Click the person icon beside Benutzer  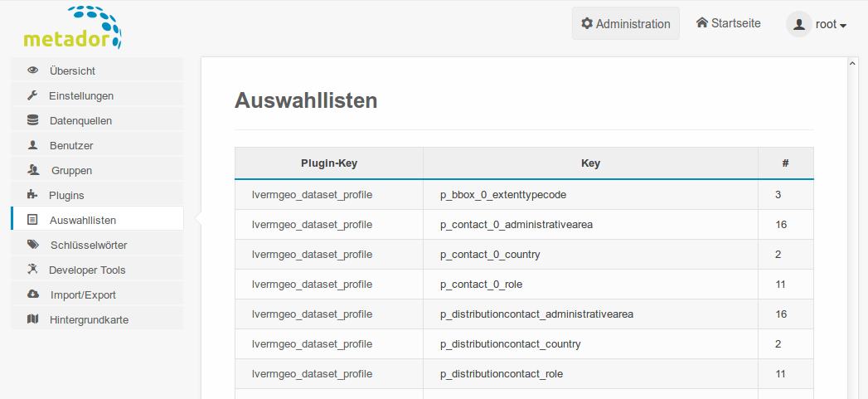pos(32,145)
